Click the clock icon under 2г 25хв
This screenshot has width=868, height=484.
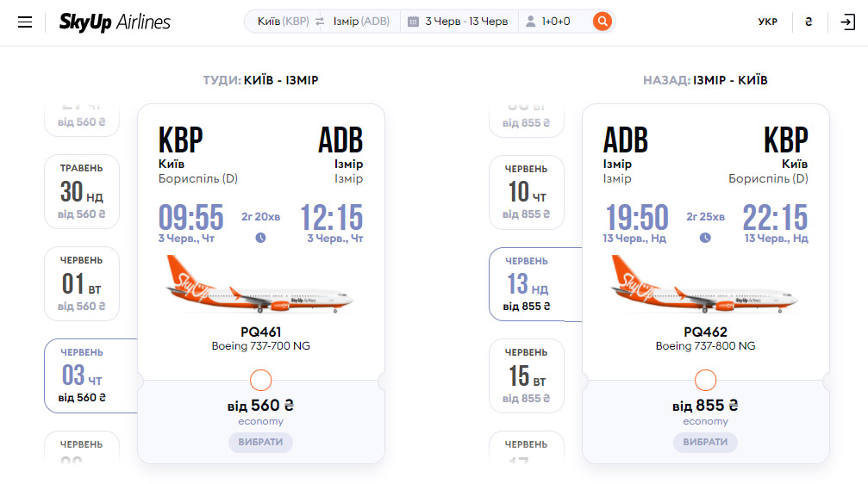pyautogui.click(x=705, y=238)
